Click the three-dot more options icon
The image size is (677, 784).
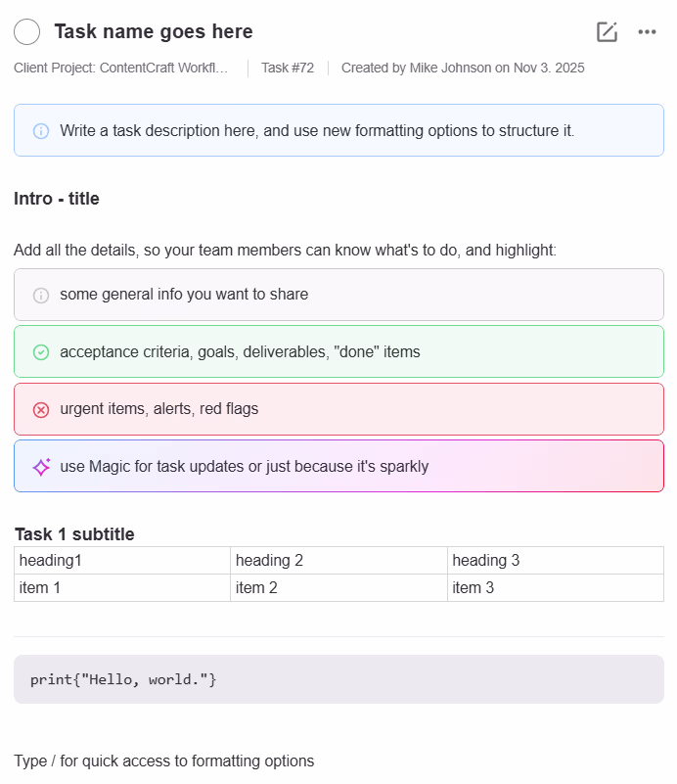(647, 32)
